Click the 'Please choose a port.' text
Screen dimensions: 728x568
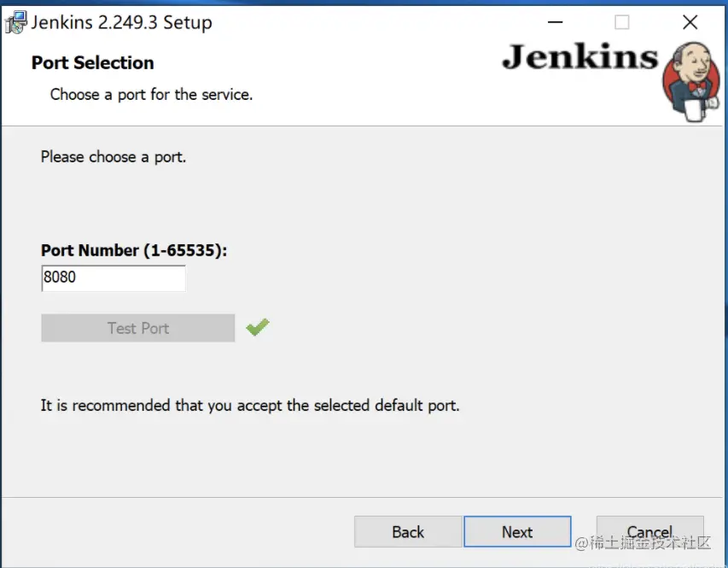coord(114,156)
